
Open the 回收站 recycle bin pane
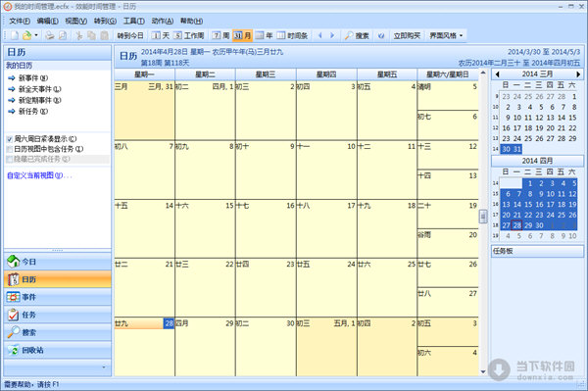click(x=58, y=350)
